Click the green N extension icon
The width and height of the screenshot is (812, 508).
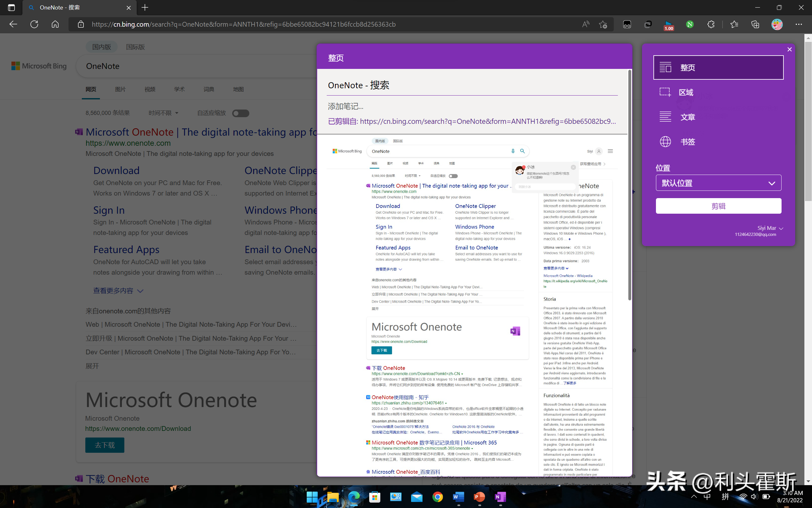click(690, 24)
